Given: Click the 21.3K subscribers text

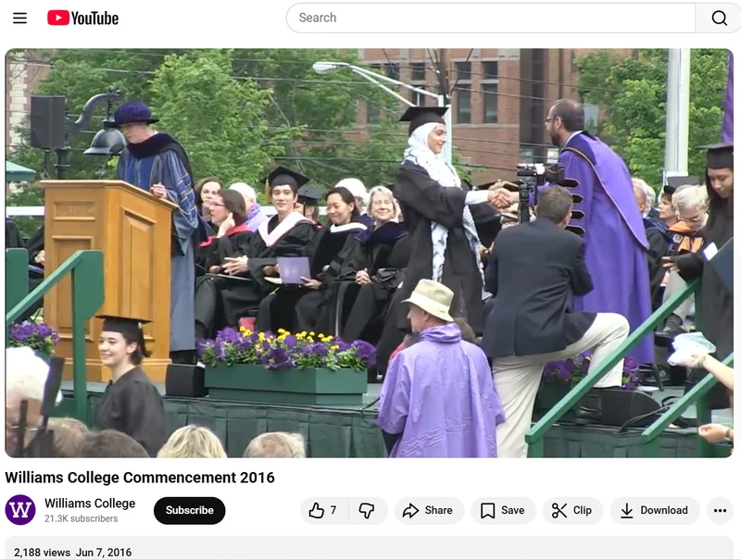Looking at the screenshot, I should point(82,518).
